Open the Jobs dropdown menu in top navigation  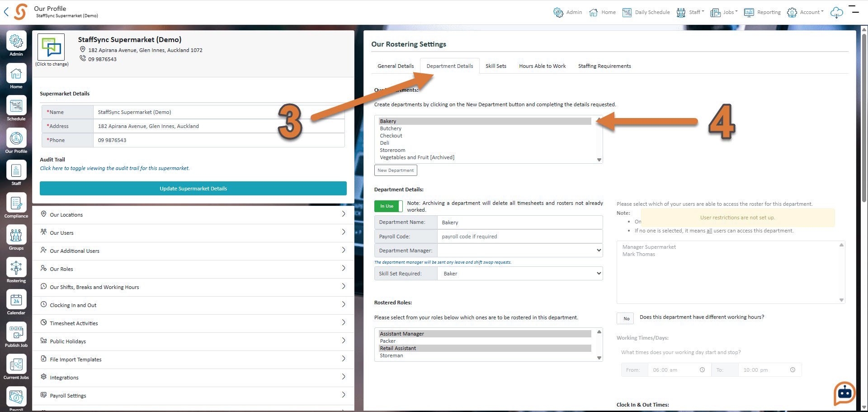coord(724,12)
